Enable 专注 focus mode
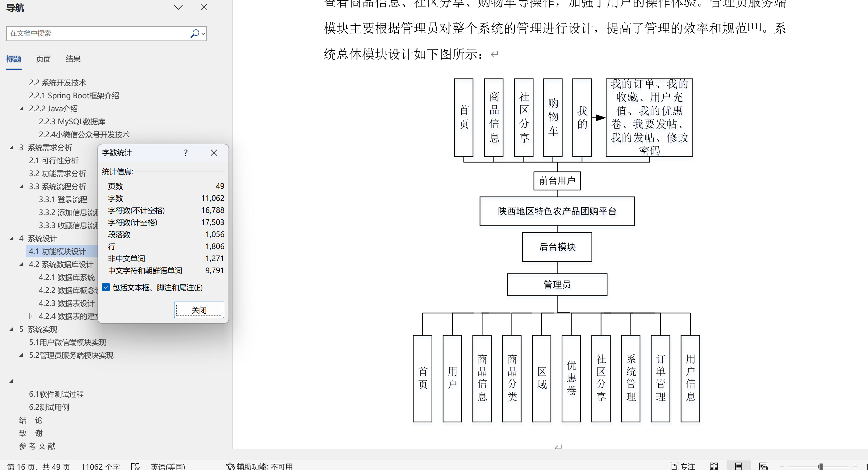 [682, 466]
